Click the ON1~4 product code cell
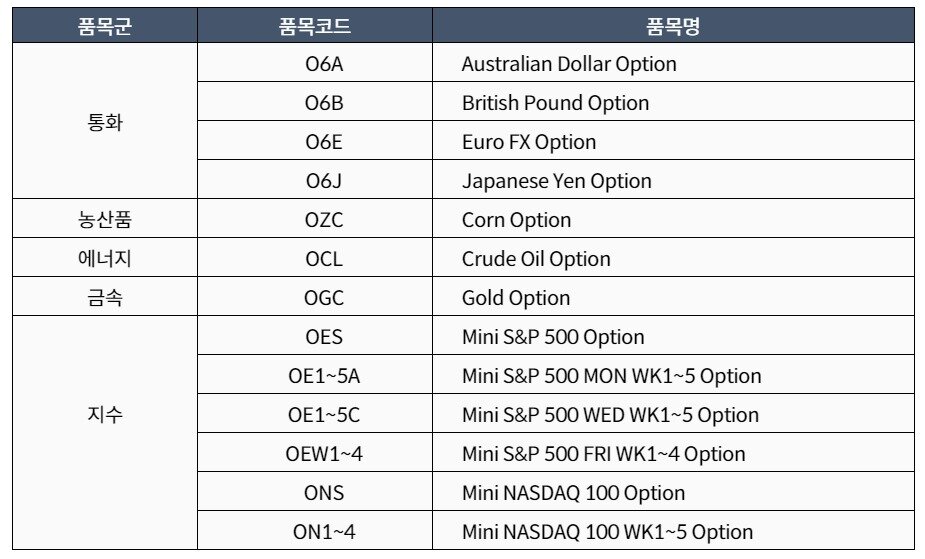The height and width of the screenshot is (559, 925). point(323,532)
